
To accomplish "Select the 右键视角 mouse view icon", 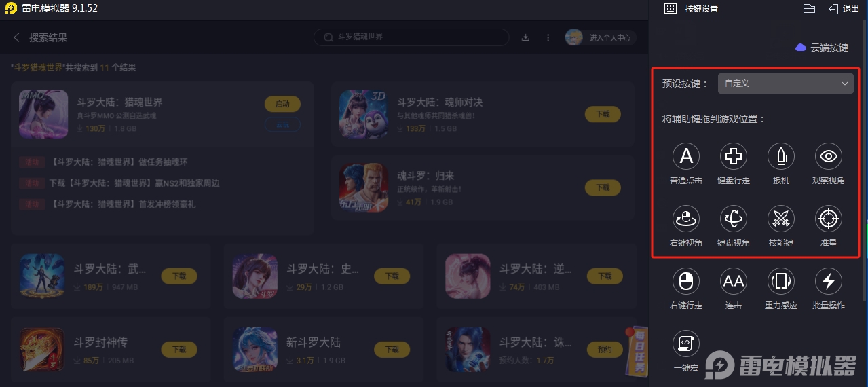I will point(686,219).
